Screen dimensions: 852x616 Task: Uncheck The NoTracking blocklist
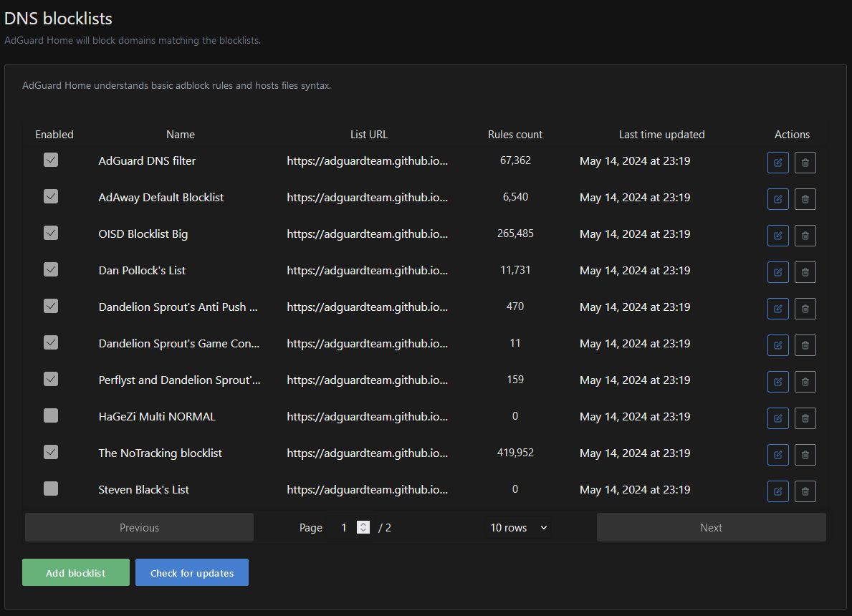click(x=51, y=452)
